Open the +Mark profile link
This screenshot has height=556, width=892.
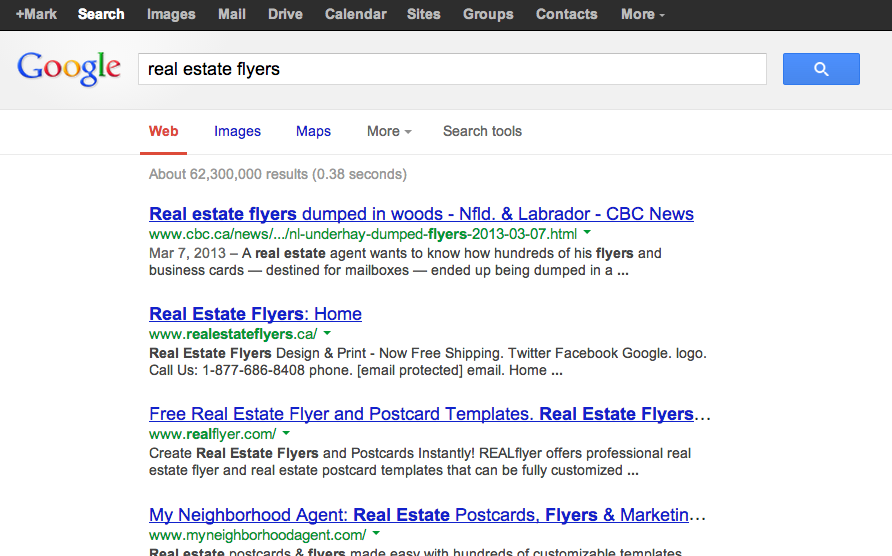click(36, 14)
